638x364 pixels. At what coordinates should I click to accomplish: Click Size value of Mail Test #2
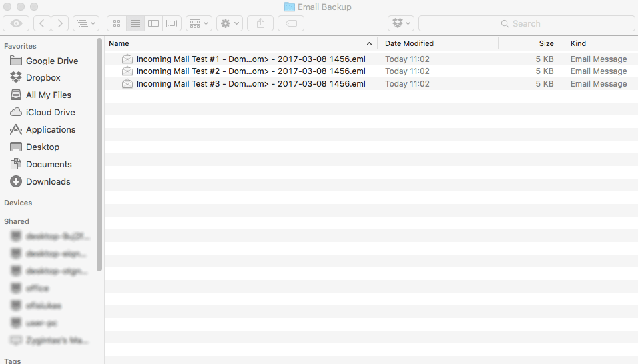coord(545,71)
